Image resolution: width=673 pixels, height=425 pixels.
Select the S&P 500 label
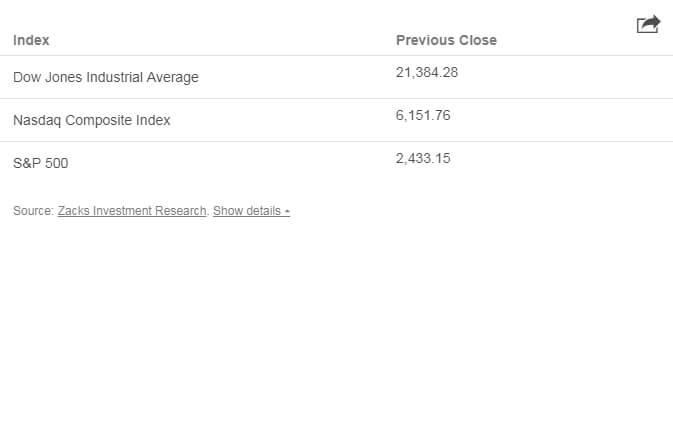[x=41, y=163]
